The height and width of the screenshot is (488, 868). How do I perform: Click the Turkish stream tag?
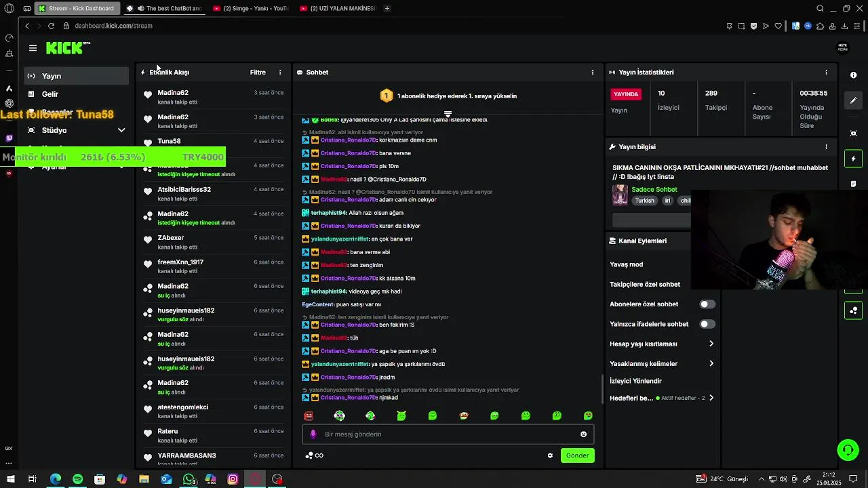645,201
